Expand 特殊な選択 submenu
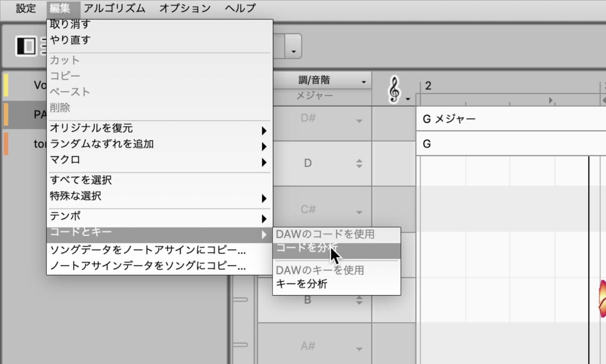The image size is (606, 364). tap(160, 196)
